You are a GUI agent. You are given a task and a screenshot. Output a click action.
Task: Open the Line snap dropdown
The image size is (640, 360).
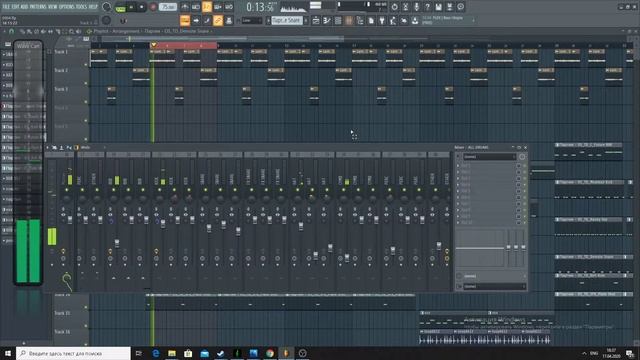pyautogui.click(x=251, y=20)
